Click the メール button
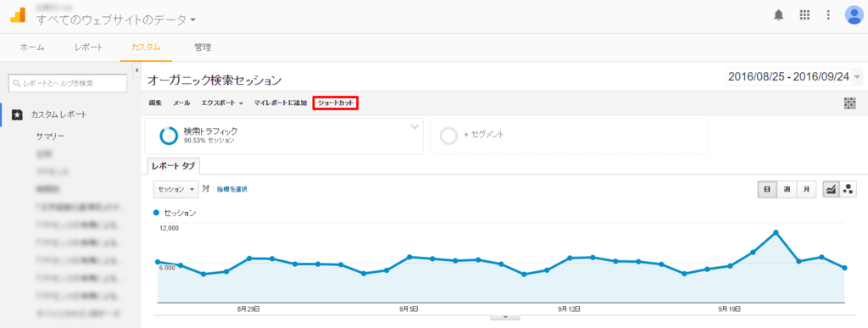 (181, 103)
